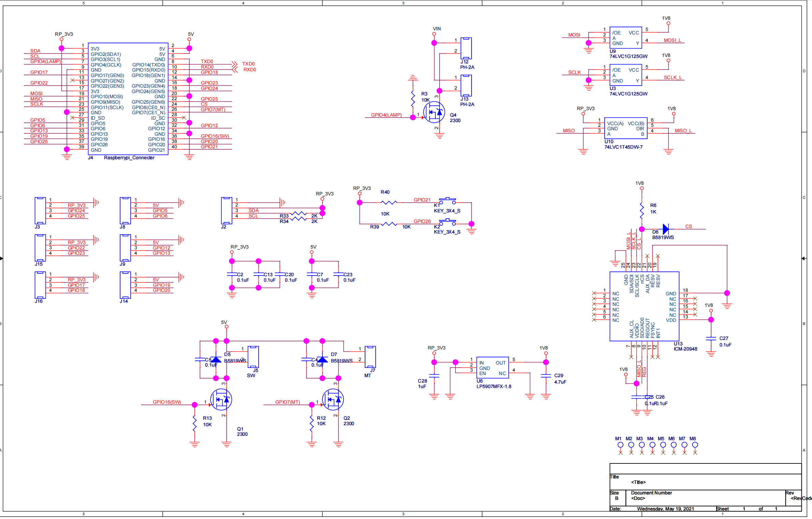Click the C27 0.1uF capacitor symbol
The height and width of the screenshot is (519, 812).
[x=711, y=339]
